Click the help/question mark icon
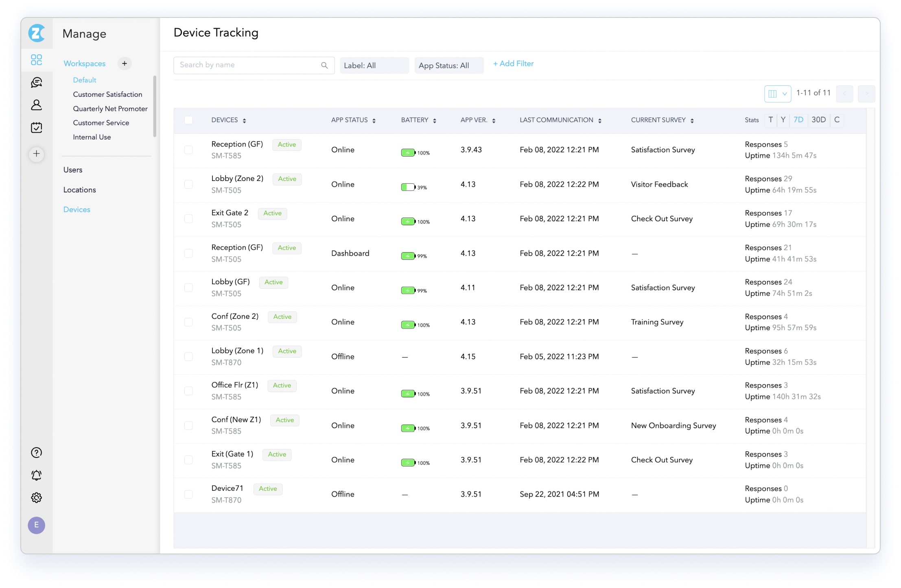This screenshot has height=588, width=901. [36, 453]
